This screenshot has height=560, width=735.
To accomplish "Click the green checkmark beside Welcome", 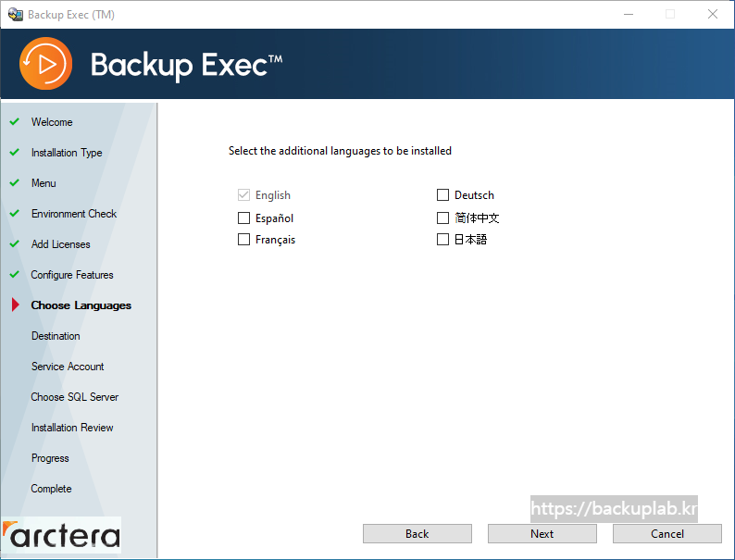I will point(15,121).
